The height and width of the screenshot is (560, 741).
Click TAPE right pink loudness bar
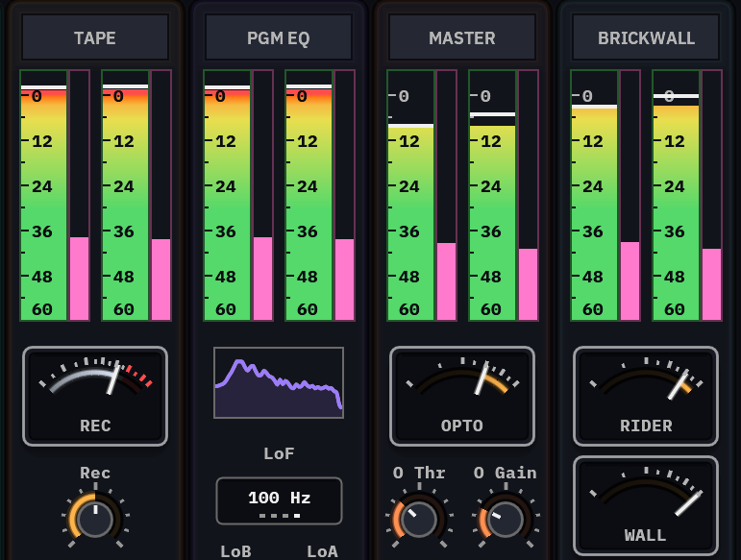pyautogui.click(x=161, y=196)
